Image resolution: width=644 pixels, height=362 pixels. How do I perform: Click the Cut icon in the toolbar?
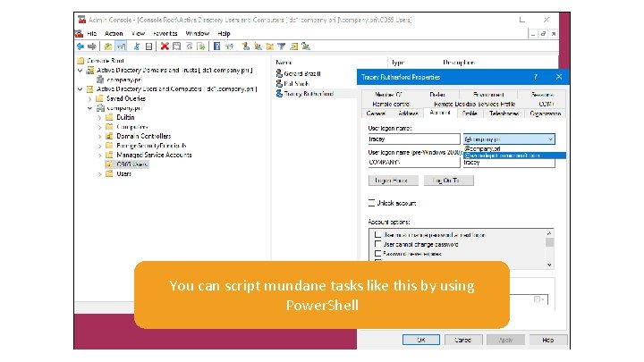pyautogui.click(x=136, y=46)
